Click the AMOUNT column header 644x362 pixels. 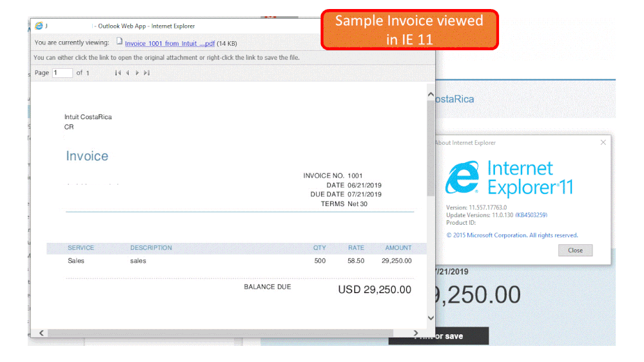398,248
